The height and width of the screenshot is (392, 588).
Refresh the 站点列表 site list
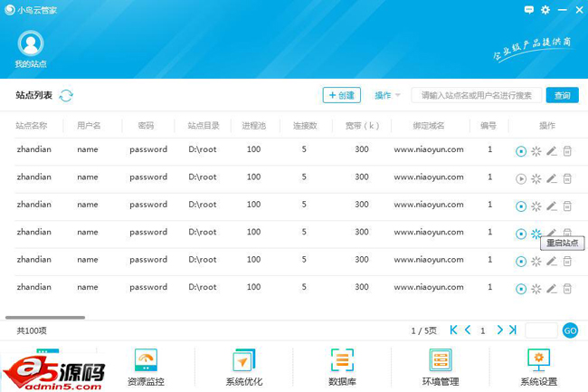coord(66,95)
